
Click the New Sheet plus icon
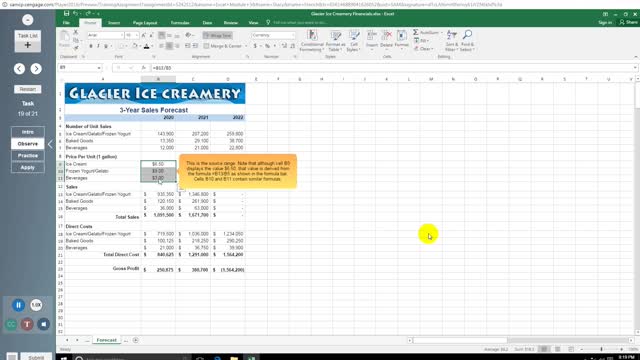click(x=136, y=340)
